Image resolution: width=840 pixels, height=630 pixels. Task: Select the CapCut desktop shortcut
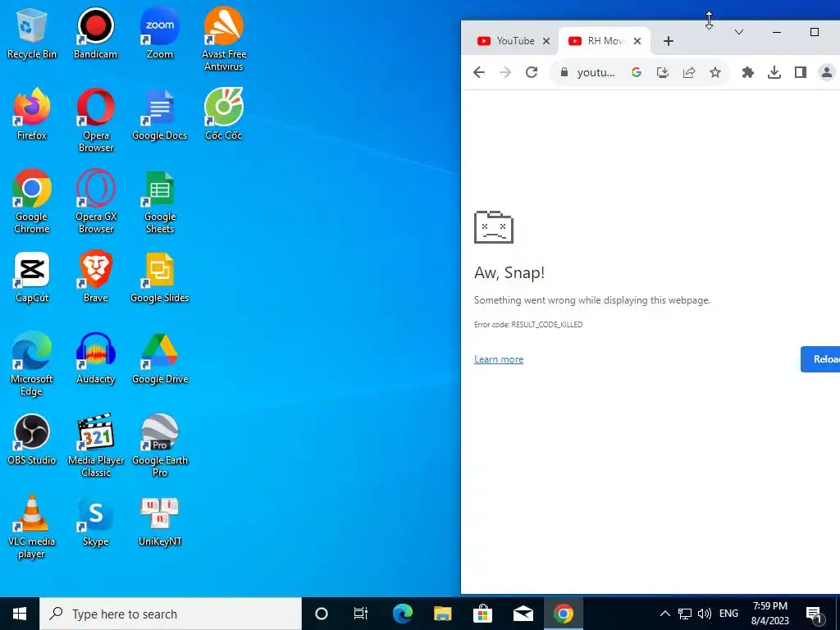pos(32,277)
